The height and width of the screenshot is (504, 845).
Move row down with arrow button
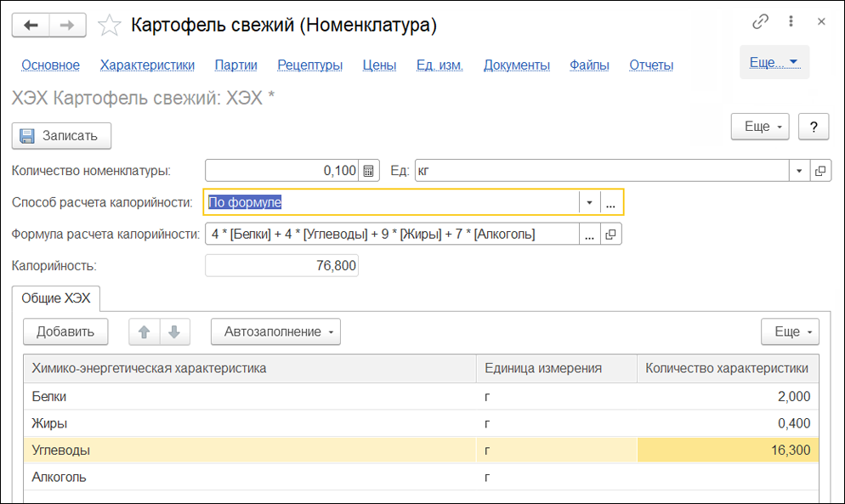[x=174, y=331]
